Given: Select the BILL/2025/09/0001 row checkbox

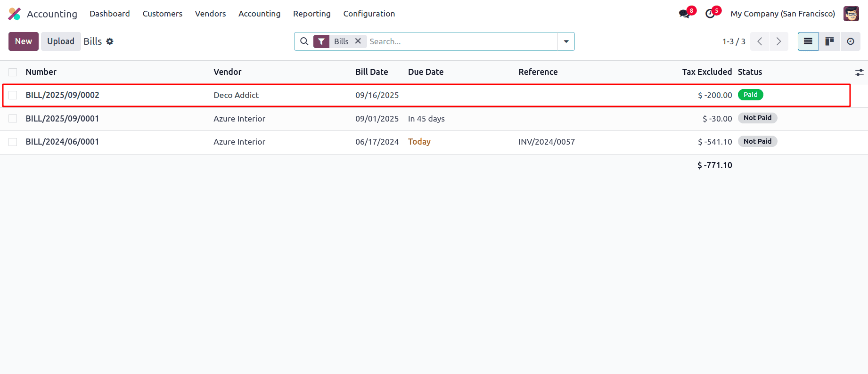Looking at the screenshot, I should (13, 119).
